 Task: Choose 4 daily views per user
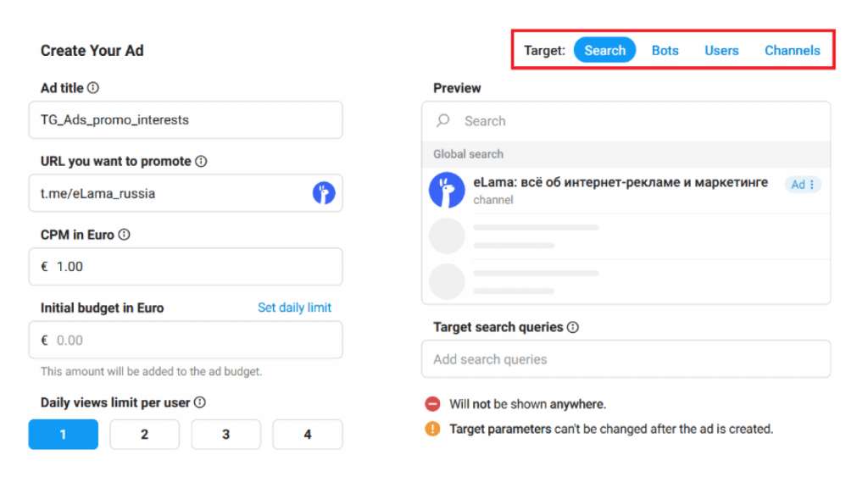click(307, 435)
